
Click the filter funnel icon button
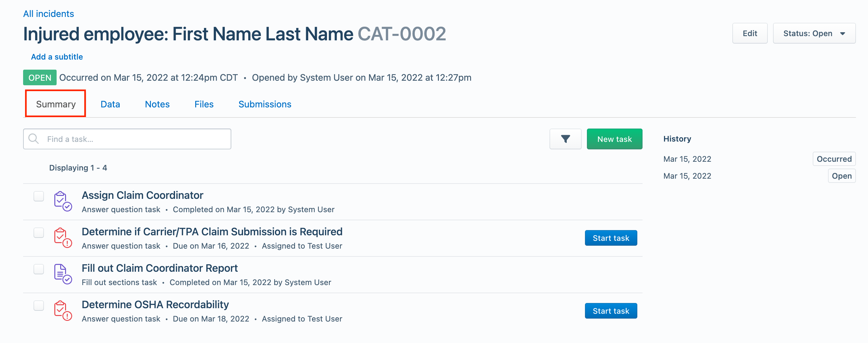(x=565, y=139)
